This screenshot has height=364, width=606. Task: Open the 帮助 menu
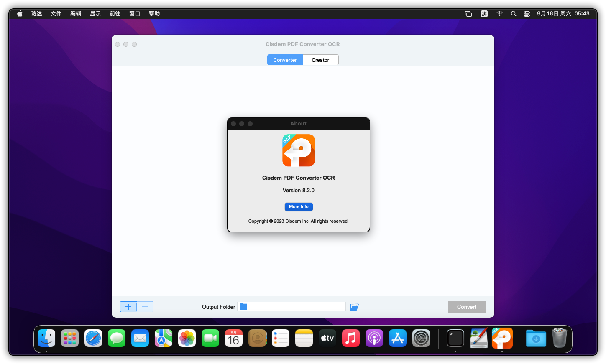pyautogui.click(x=154, y=13)
